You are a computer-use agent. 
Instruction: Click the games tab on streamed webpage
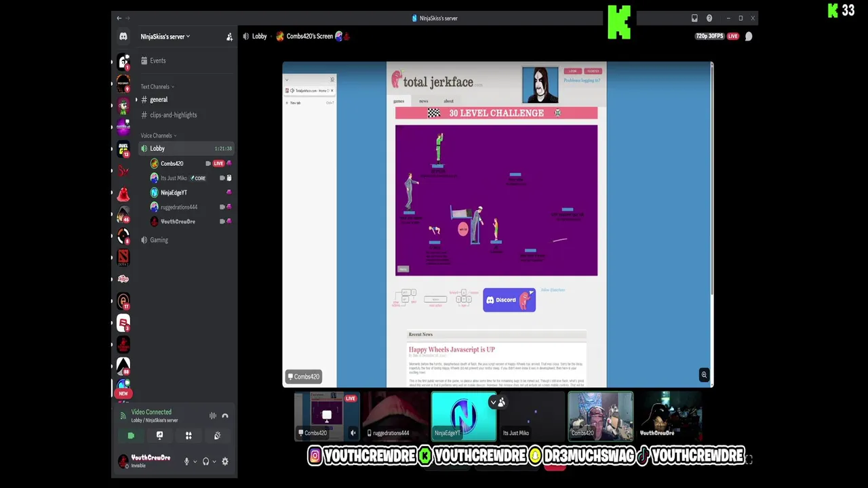pos(399,101)
